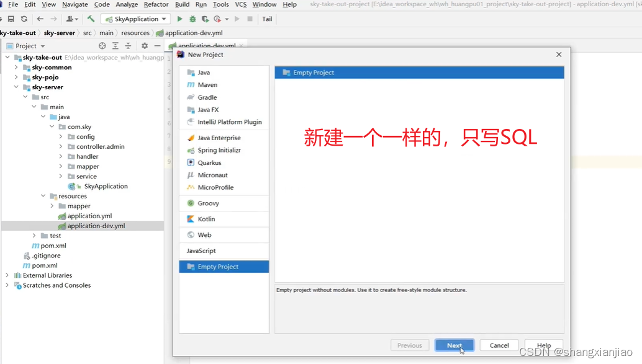Select IntelliJ Platform Plugin project type
Screen dimensions: 642x364
click(x=224, y=122)
